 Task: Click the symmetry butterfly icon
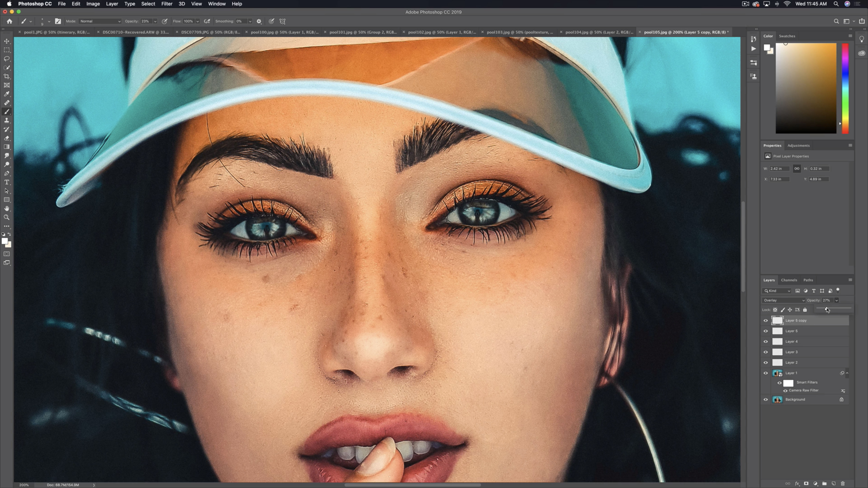coord(282,21)
